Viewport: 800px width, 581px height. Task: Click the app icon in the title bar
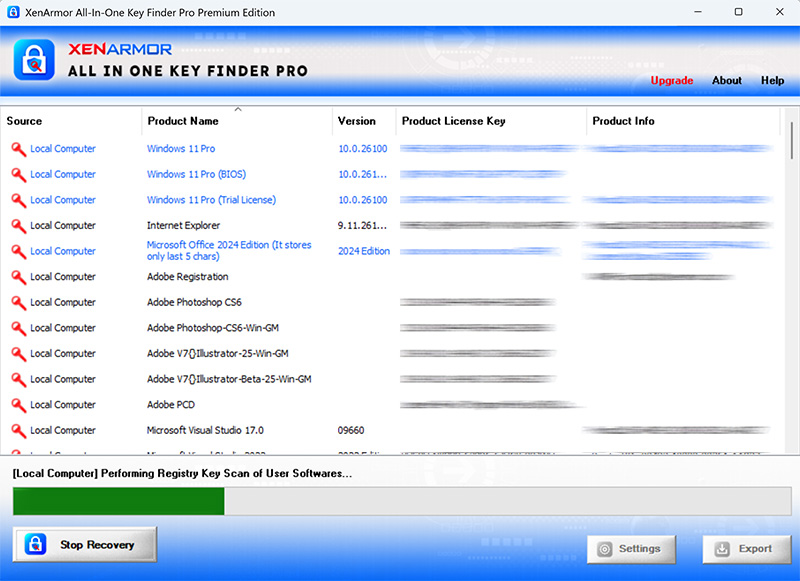tap(13, 12)
